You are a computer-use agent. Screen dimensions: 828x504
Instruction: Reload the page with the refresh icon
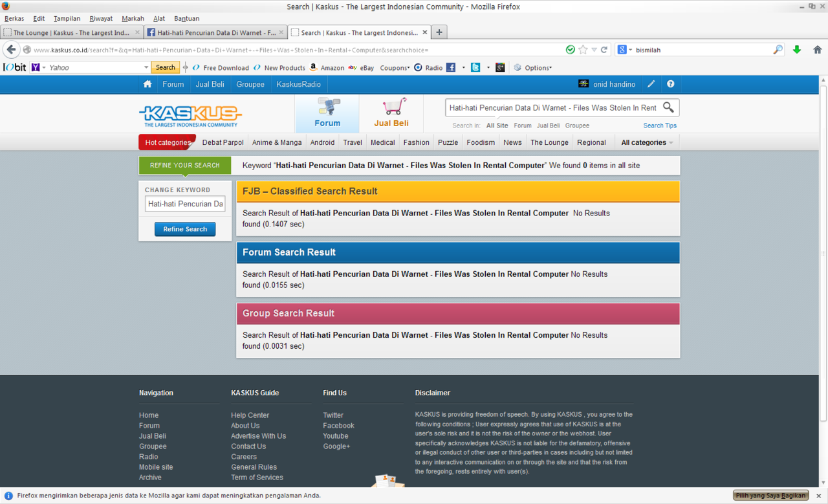coord(604,50)
